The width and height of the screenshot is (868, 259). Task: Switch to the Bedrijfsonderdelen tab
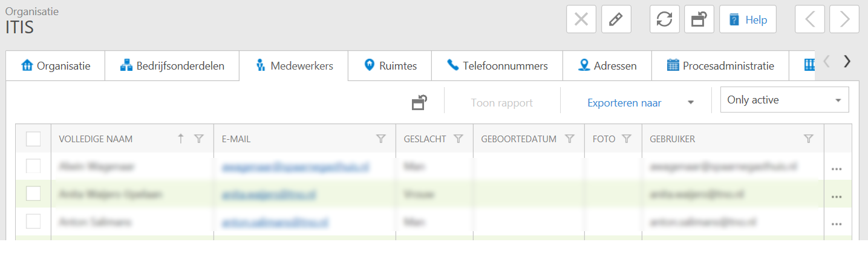pyautogui.click(x=172, y=66)
